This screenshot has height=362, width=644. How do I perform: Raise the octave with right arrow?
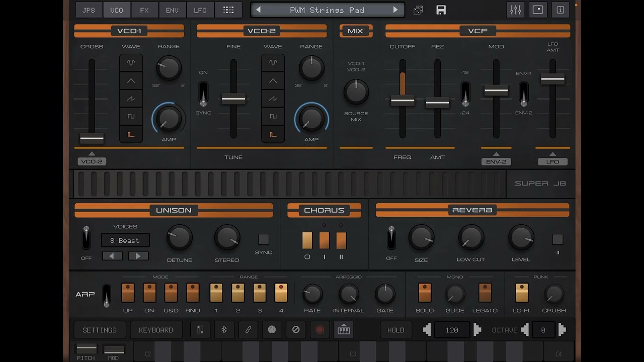(561, 330)
